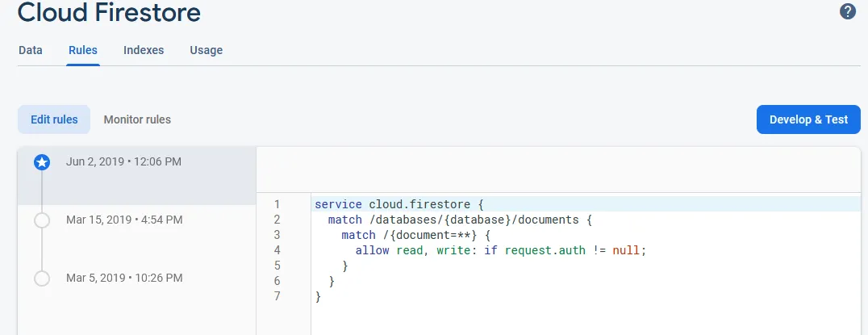Click line number 1 in the gutter

[277, 204]
